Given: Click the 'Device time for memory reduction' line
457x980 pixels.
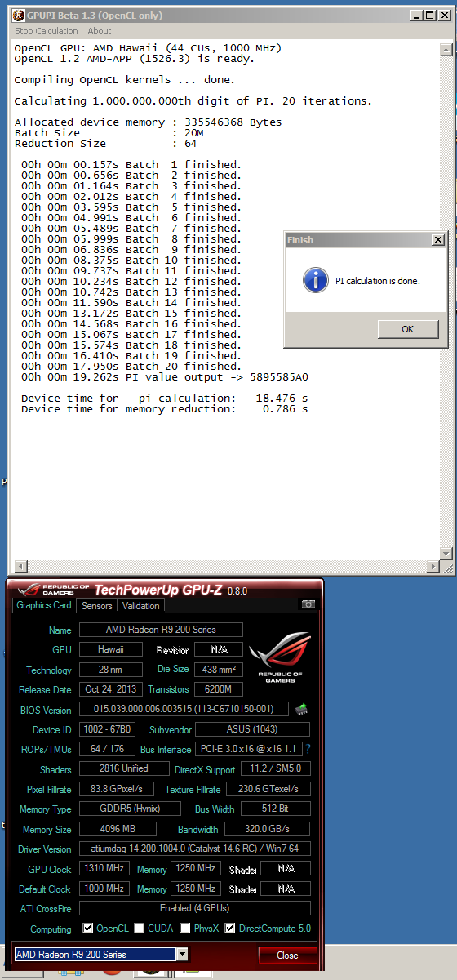Looking at the screenshot, I should (x=165, y=409).
